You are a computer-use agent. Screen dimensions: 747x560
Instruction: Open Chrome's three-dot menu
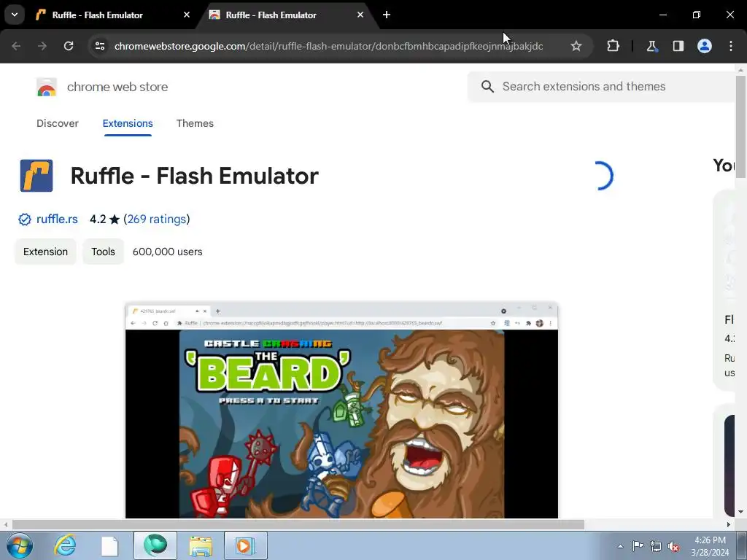tap(731, 46)
